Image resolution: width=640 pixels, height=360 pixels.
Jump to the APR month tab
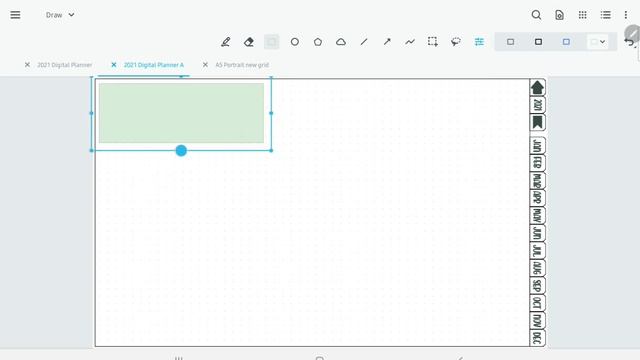click(537, 198)
